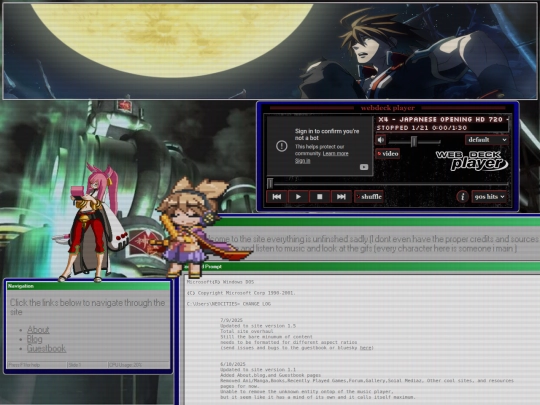The width and height of the screenshot is (540, 405).
Task: Open the player info (i) button
Action: (x=462, y=197)
